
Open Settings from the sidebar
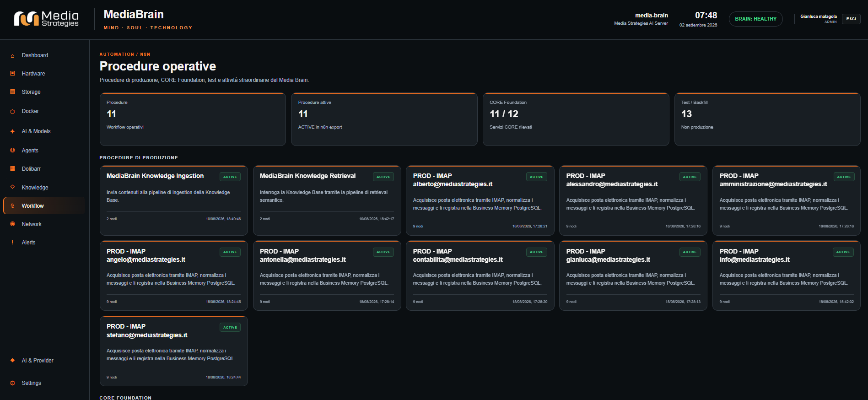pos(44,383)
